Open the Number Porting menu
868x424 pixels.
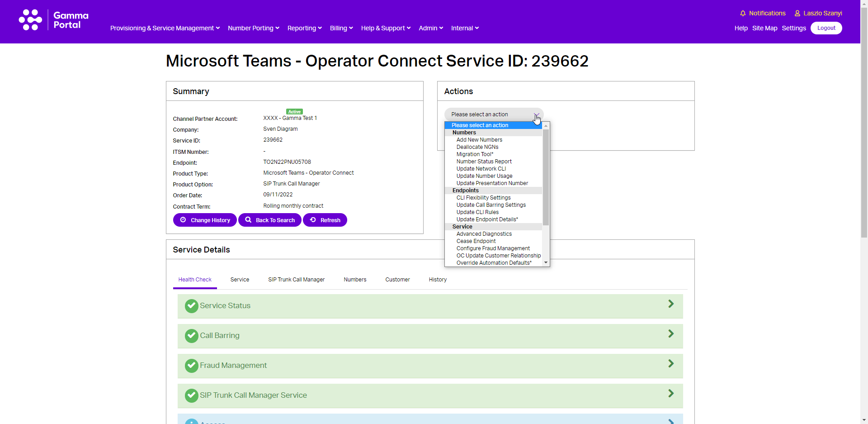254,28
